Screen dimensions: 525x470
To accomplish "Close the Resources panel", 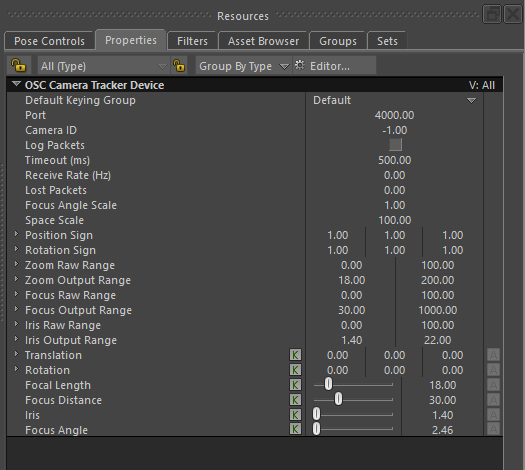I will pyautogui.click(x=513, y=14).
